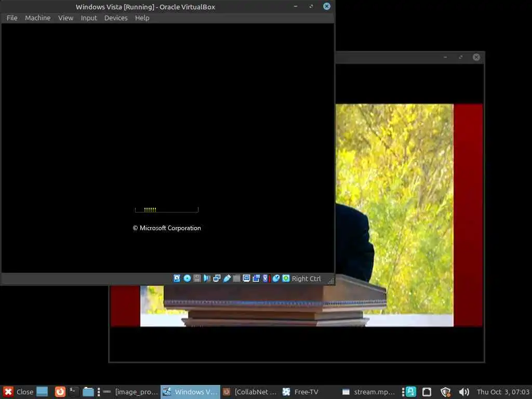Close the background video player window
Screen dimensions: 532x399
(x=476, y=57)
